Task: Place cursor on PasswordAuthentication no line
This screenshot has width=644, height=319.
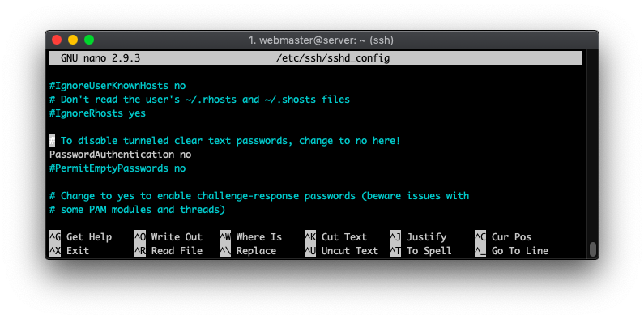Action: (x=121, y=155)
